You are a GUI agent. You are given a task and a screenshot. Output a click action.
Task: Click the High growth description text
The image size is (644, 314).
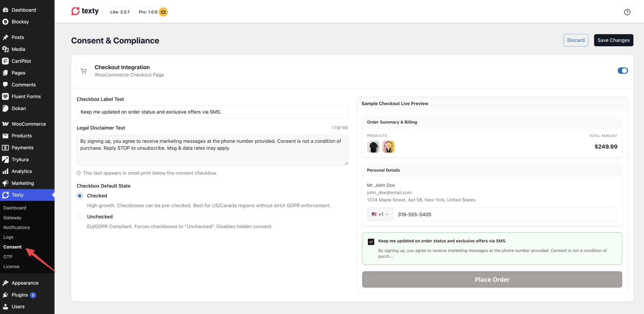[209, 206]
